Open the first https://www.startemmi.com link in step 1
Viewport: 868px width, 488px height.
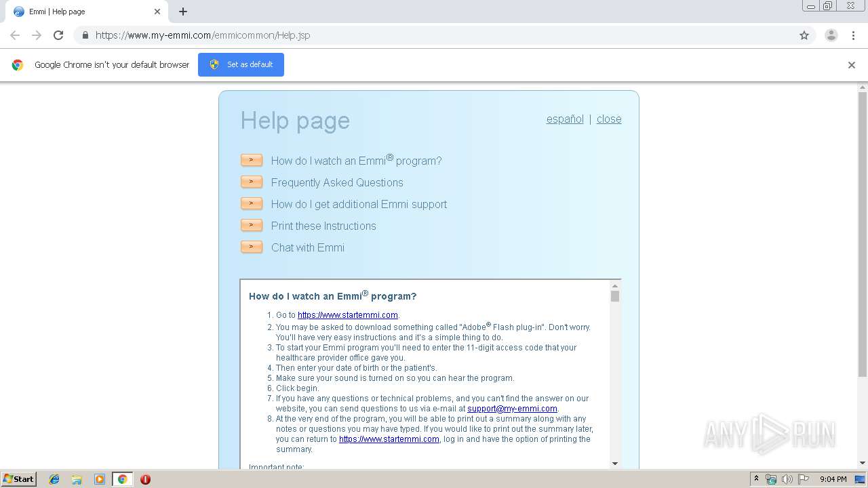coord(348,315)
